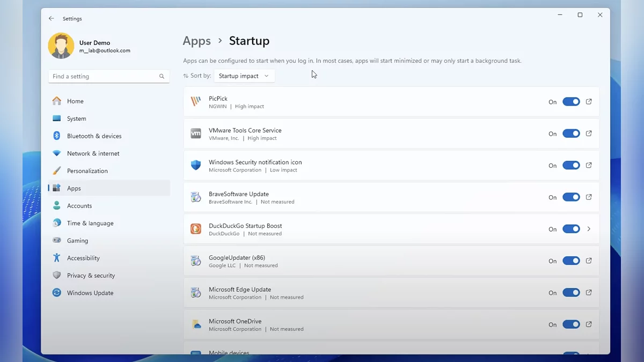Click the back arrow button

(x=51, y=18)
